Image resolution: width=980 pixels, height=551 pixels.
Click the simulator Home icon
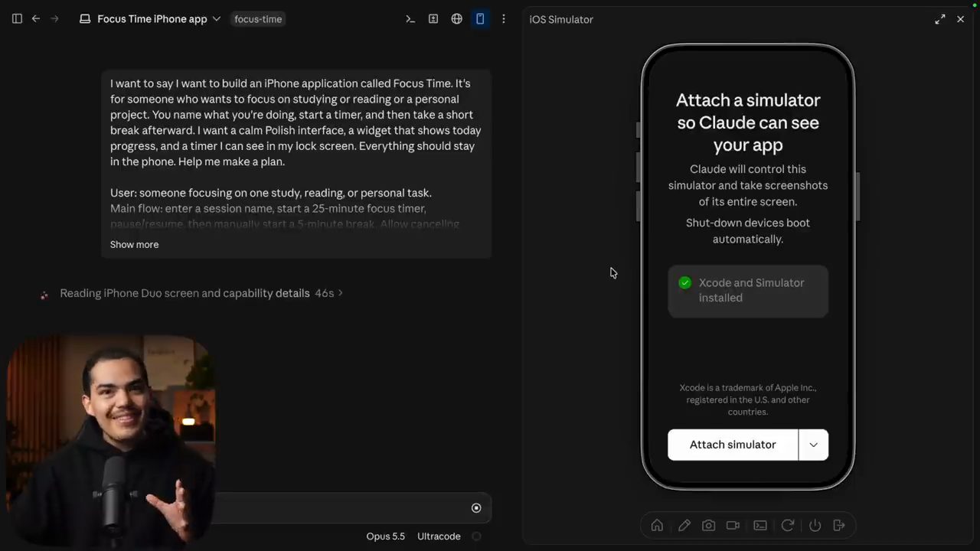[x=657, y=525]
